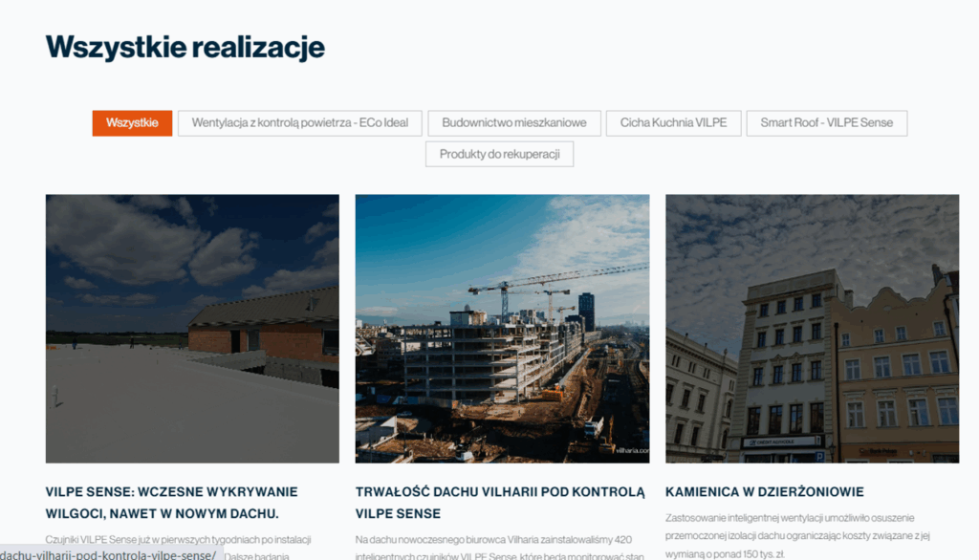Click the Credit Agricole sign in tenement photo
979x560 pixels.
pyautogui.click(x=780, y=442)
